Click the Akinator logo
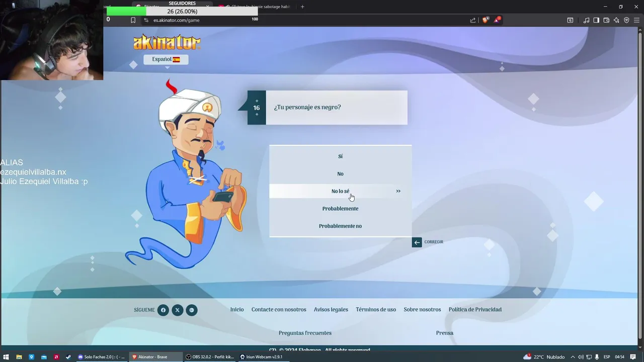Image resolution: width=644 pixels, height=362 pixels. point(167,42)
